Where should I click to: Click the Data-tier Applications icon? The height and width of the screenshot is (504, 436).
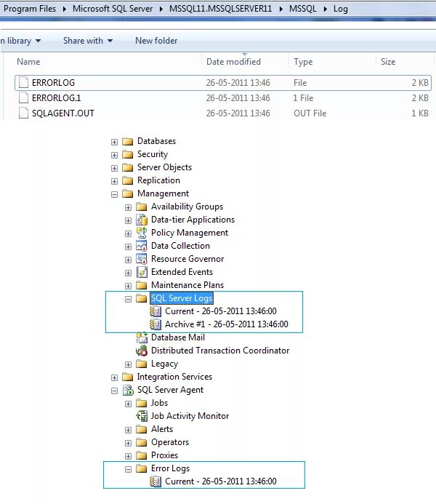(142, 220)
